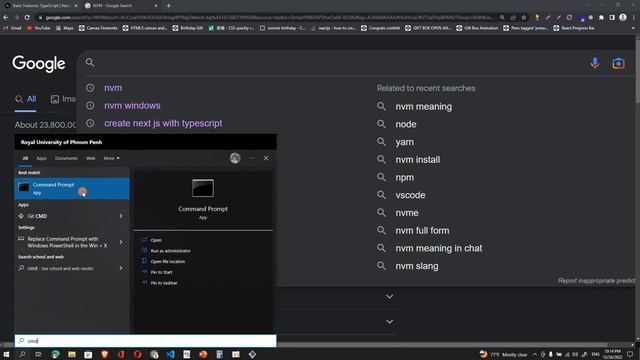640x360 pixels.
Task: Open a new Chrome tab
Action: pos(169,6)
